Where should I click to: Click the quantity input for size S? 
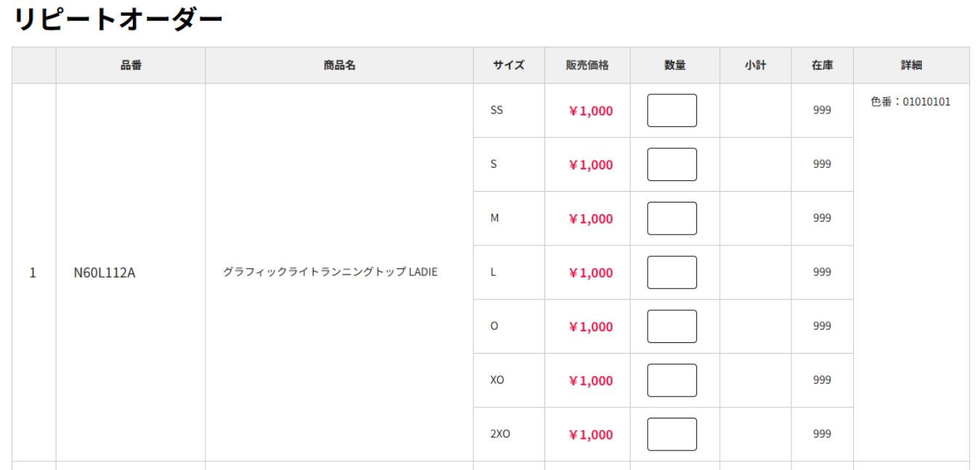click(671, 164)
